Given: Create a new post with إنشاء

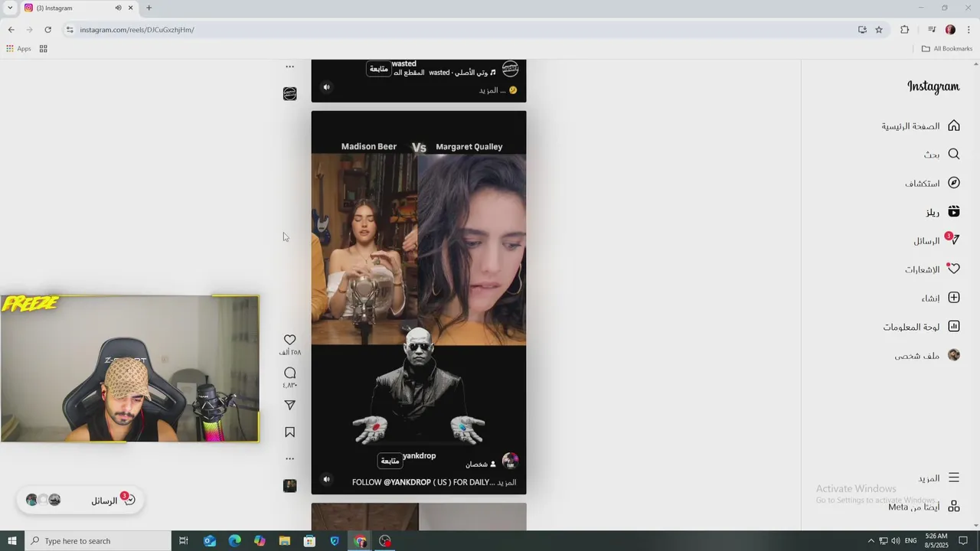Looking at the screenshot, I should coord(940,298).
